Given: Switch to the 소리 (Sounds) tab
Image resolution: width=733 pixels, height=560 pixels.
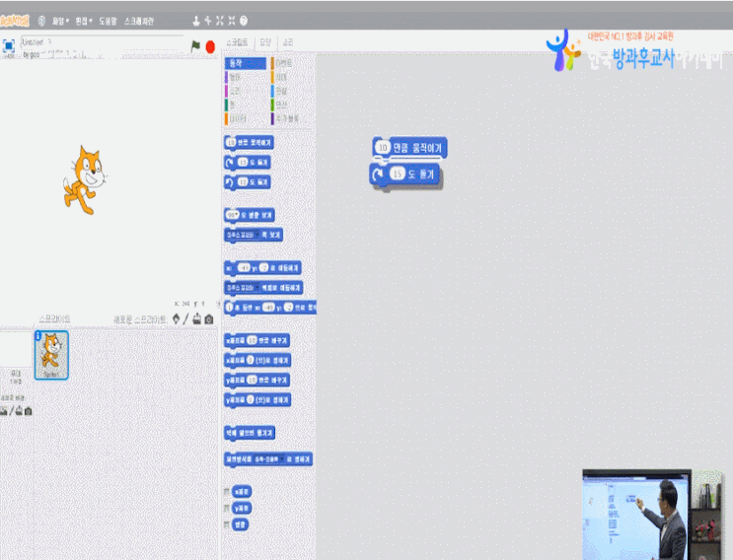Looking at the screenshot, I should [288, 42].
